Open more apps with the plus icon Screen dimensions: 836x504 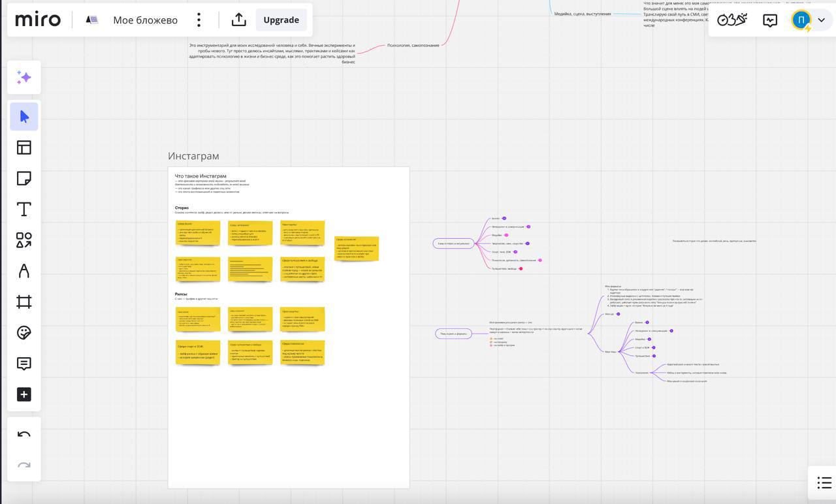click(24, 394)
